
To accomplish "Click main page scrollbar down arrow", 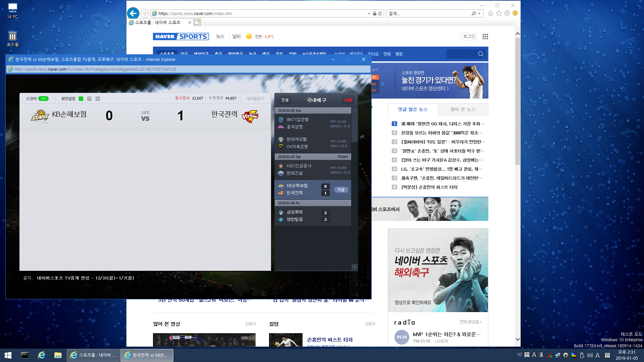I will 518,339.
